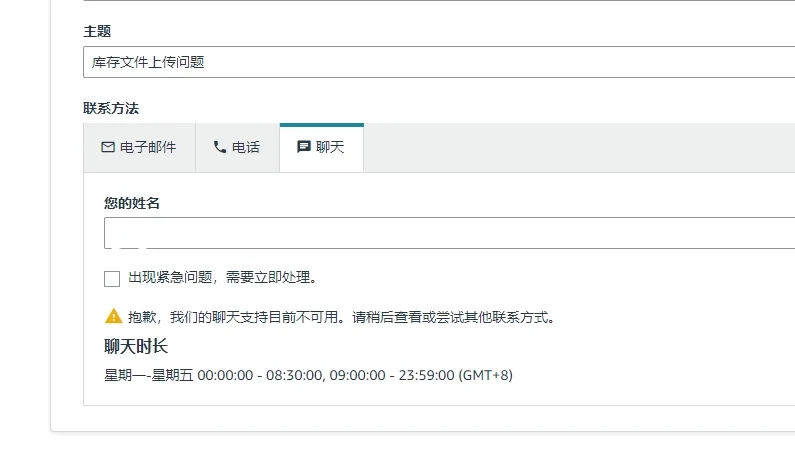Switch to the 电子邮件 contact tab
This screenshot has width=795, height=457.
[139, 147]
